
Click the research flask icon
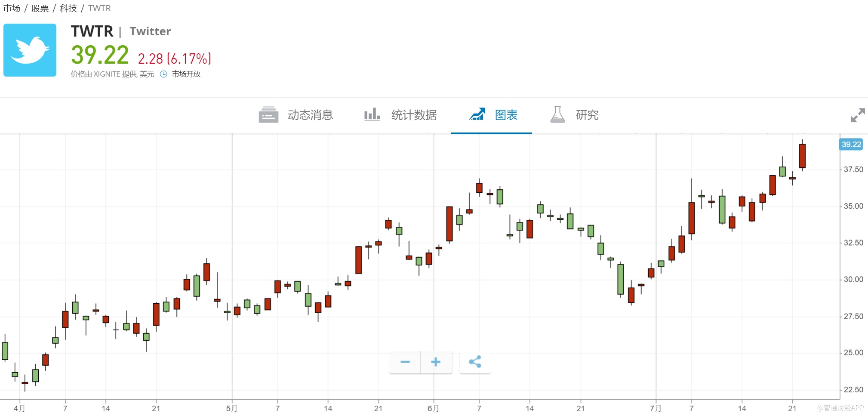point(557,115)
